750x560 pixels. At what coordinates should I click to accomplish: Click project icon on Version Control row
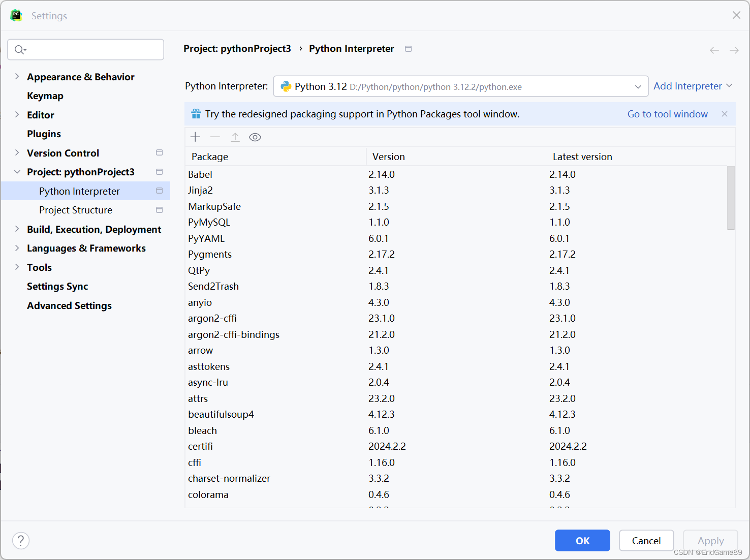[x=159, y=152]
